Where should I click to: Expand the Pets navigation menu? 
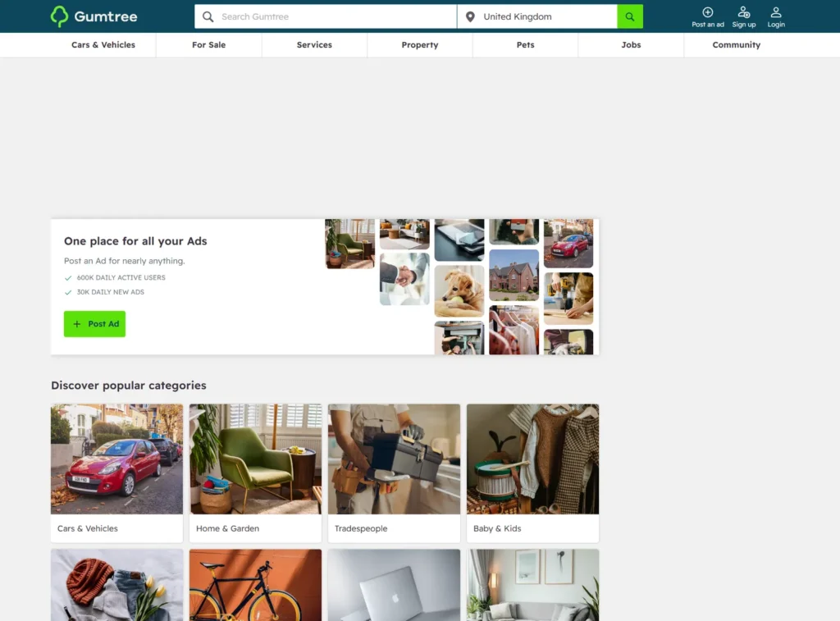coord(526,45)
